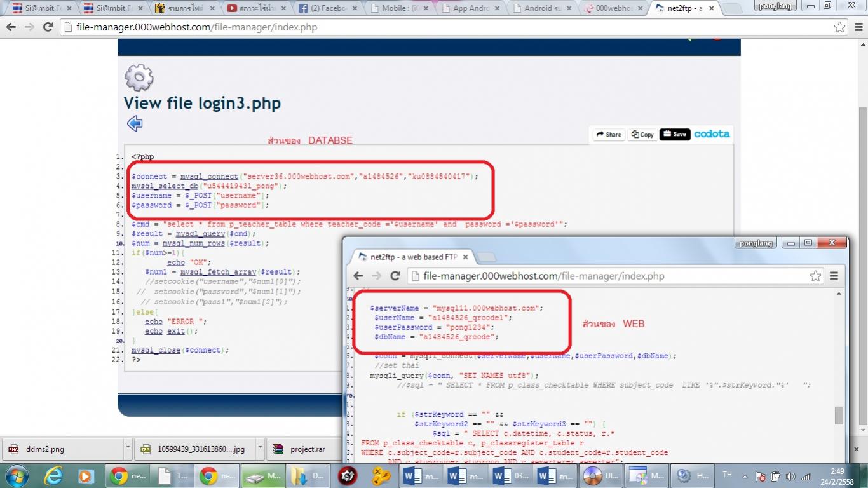Open the disc Ul... taskbar app

(x=601, y=475)
